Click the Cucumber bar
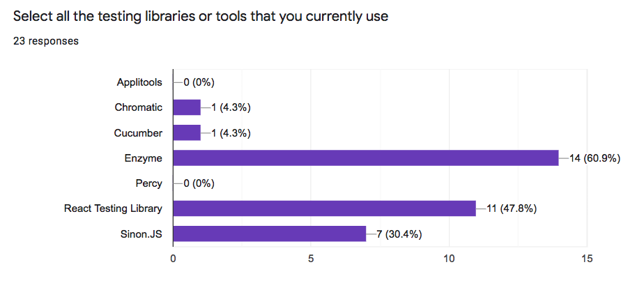 (x=187, y=132)
